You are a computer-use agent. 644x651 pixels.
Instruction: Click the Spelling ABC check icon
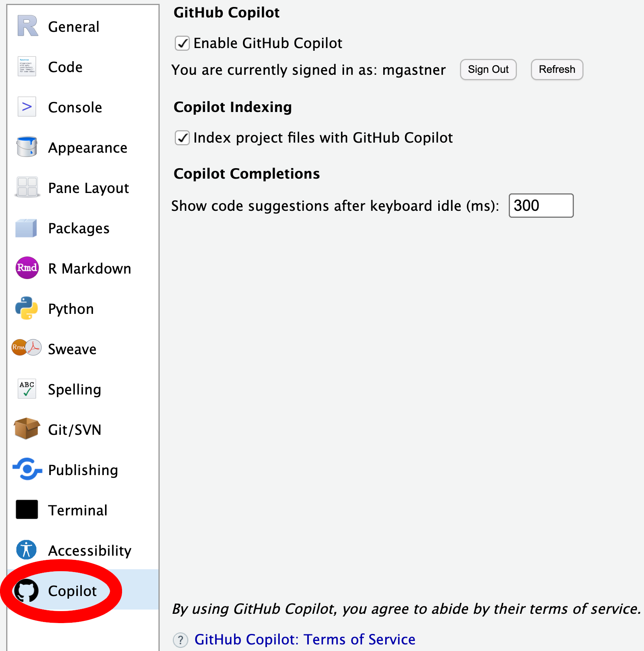coord(27,389)
